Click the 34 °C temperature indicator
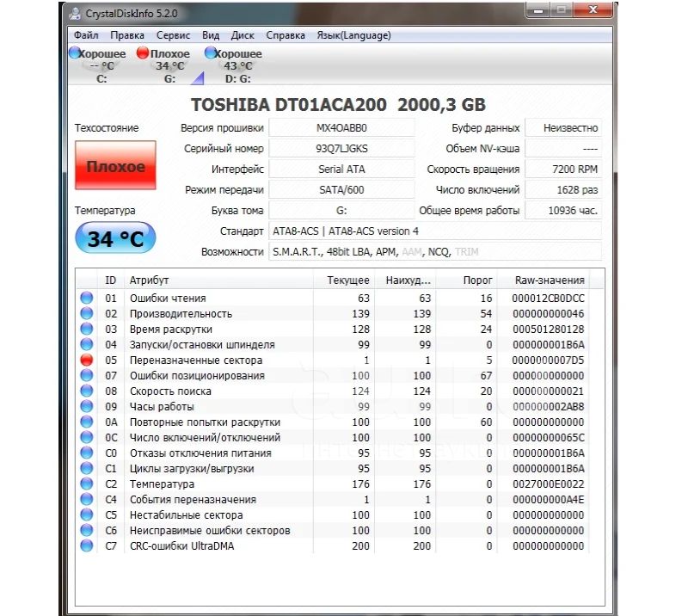The width and height of the screenshot is (688, 616). tap(115, 238)
